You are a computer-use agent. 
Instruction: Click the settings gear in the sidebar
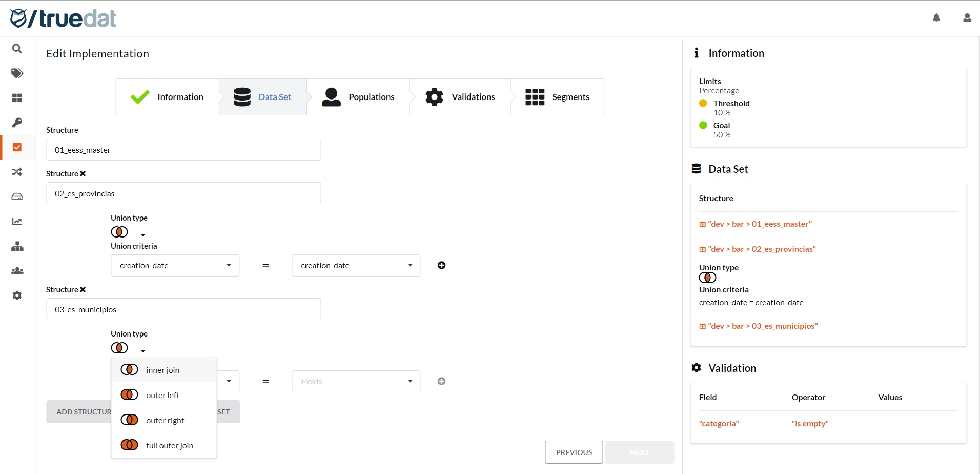(x=17, y=295)
